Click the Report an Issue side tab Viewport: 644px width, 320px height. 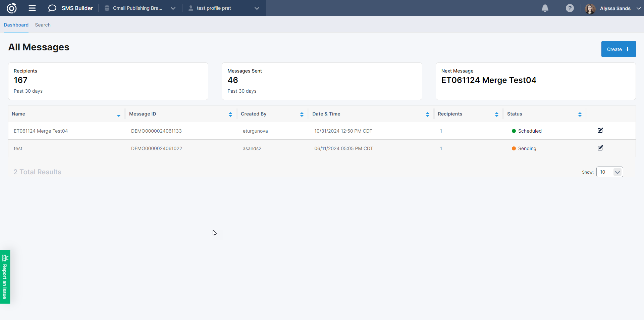pos(5,277)
